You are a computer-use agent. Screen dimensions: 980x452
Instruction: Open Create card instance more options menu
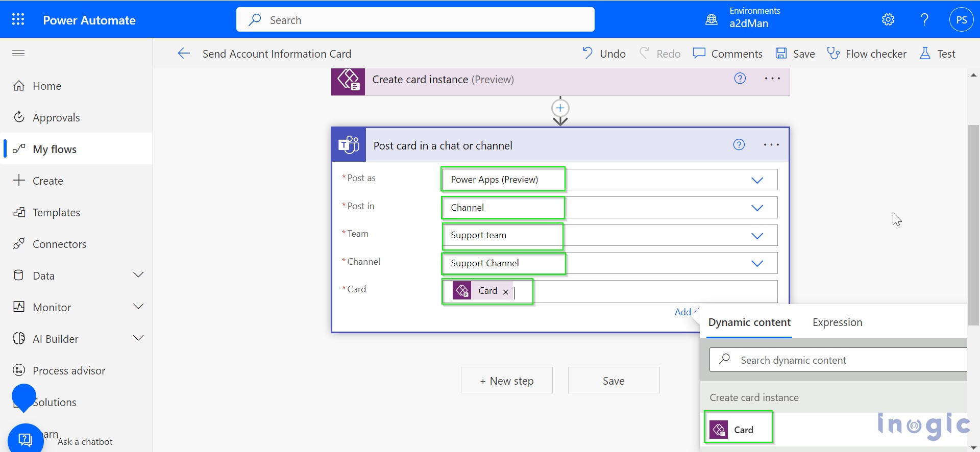772,79
